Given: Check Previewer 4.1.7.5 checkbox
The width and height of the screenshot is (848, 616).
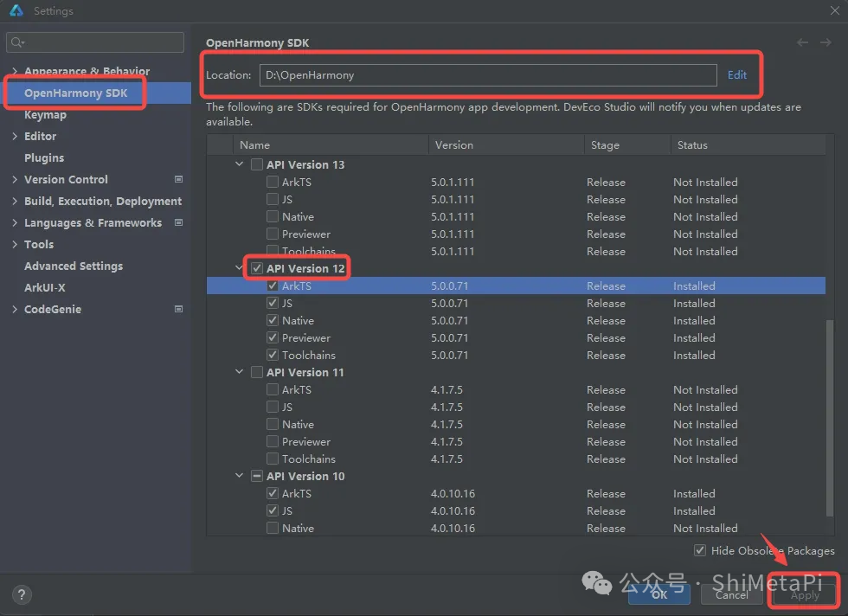Looking at the screenshot, I should (x=273, y=441).
